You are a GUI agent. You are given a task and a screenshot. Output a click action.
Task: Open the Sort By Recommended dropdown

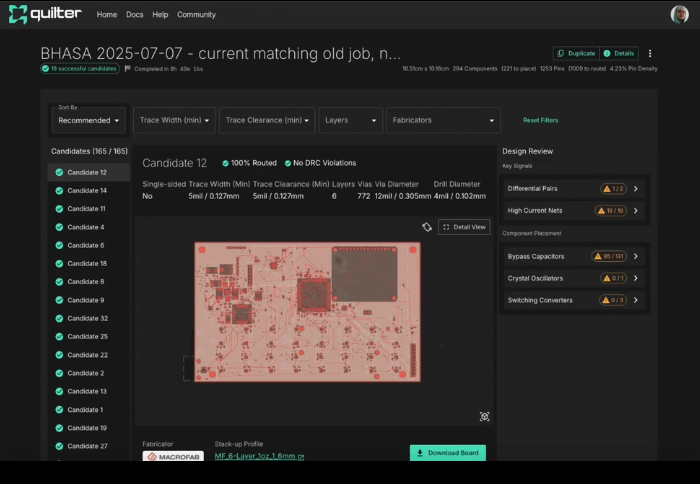(89, 120)
